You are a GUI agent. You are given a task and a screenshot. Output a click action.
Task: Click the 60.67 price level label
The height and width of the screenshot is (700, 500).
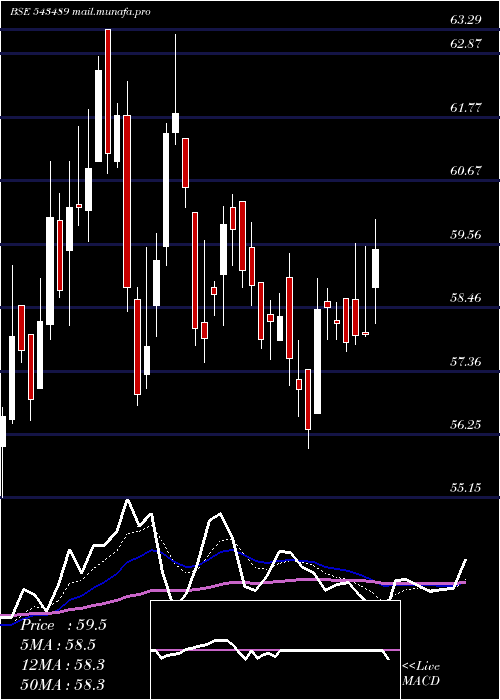pos(466,171)
